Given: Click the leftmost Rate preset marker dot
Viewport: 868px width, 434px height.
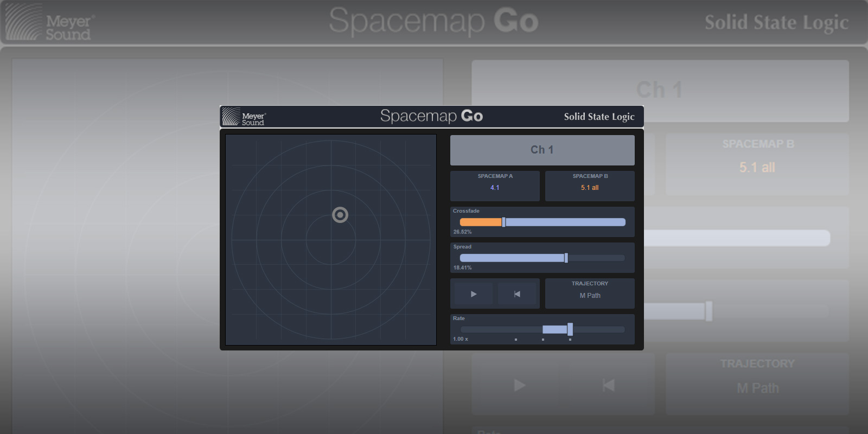Looking at the screenshot, I should [x=516, y=340].
